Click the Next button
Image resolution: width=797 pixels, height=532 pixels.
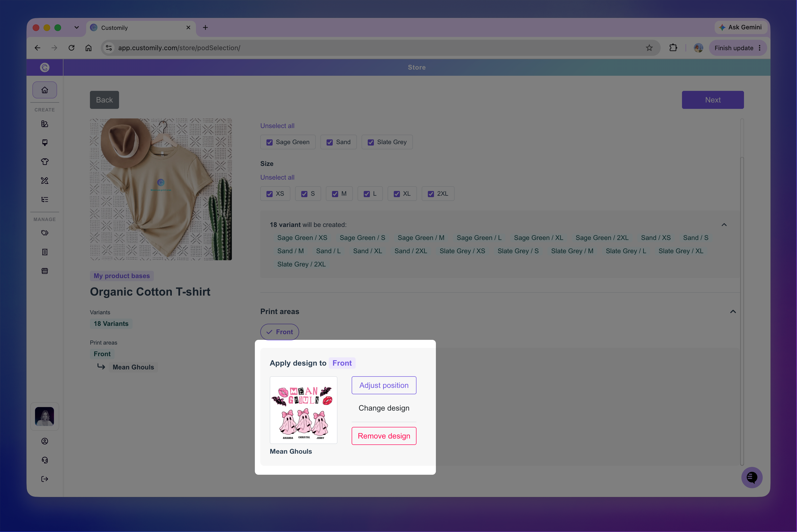[x=713, y=100]
